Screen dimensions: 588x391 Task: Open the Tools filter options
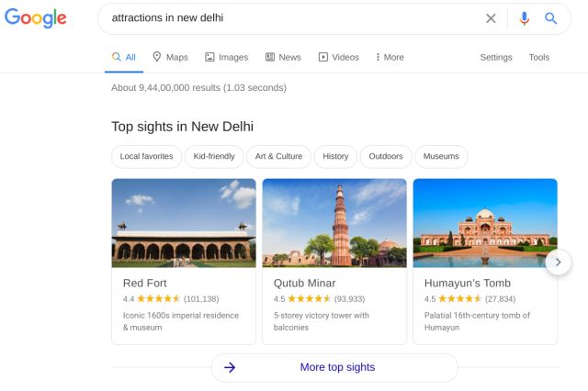click(539, 57)
